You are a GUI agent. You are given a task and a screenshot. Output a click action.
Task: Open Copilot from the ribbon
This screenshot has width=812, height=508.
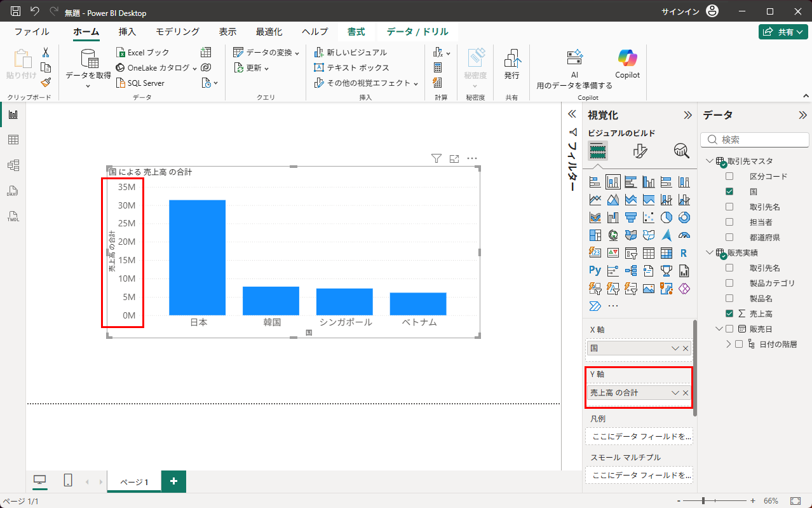point(627,64)
